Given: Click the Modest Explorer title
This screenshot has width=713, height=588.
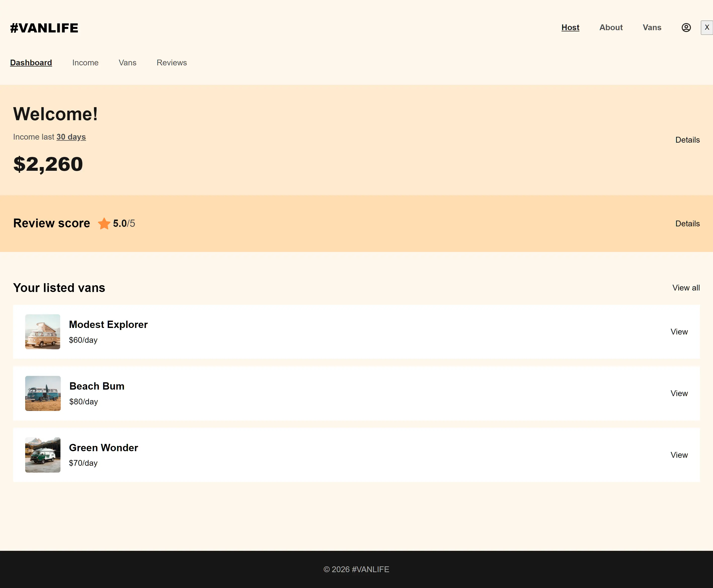Looking at the screenshot, I should pos(108,324).
